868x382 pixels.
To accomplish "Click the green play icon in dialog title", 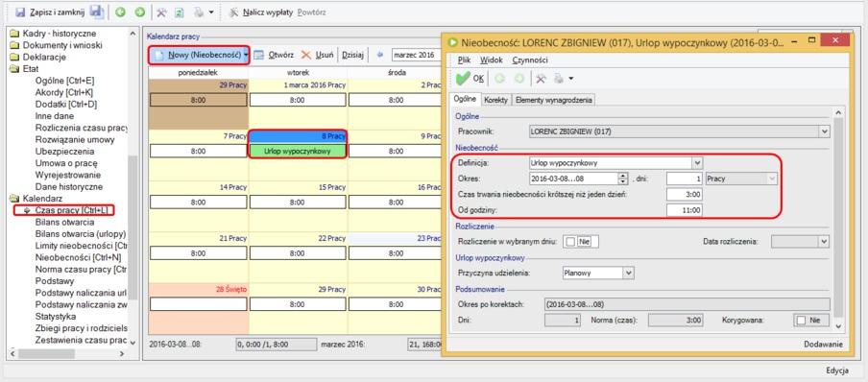I will click(x=453, y=41).
